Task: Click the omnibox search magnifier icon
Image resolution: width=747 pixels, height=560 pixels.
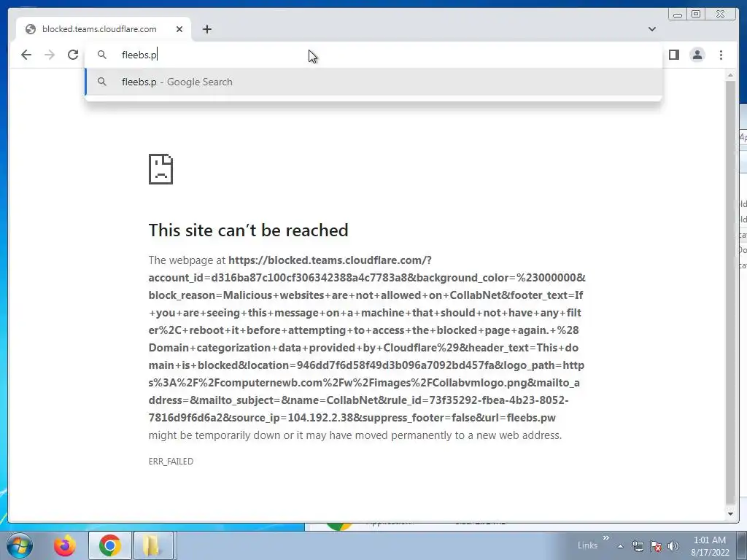Action: [x=102, y=55]
